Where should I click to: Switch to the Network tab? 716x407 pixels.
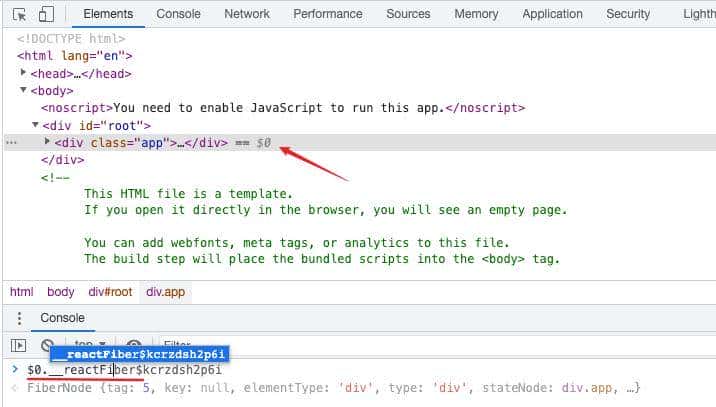click(x=247, y=14)
